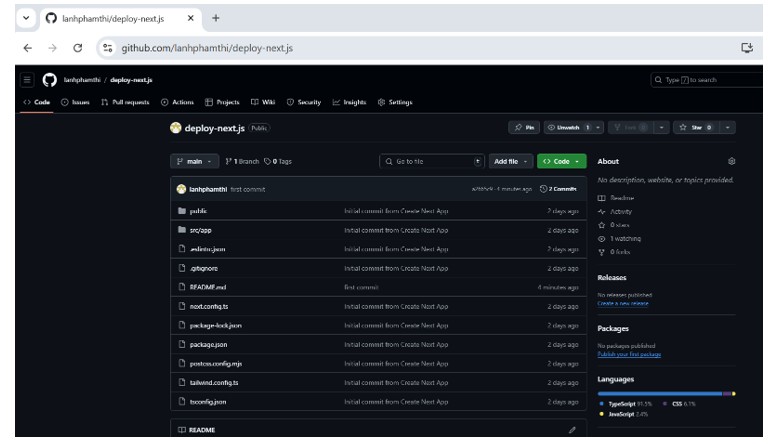Image resolution: width=775 pixels, height=444 pixels.
Task: Click Create a new release link
Action: 623,303
